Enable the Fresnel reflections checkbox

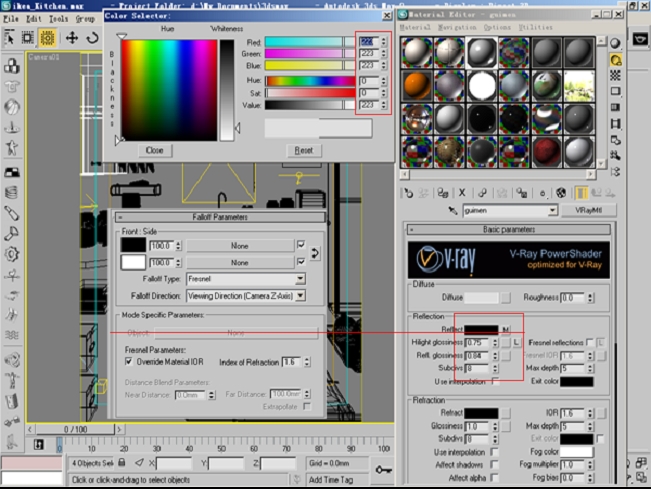point(590,342)
